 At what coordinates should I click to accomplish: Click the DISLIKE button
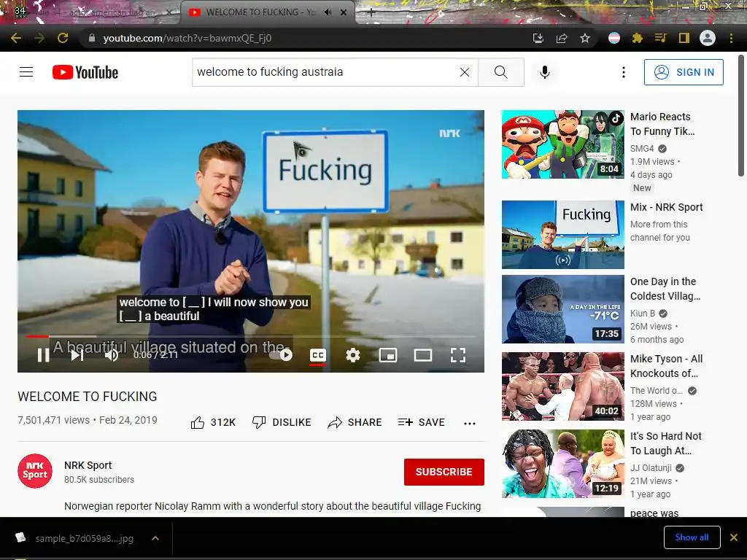click(x=282, y=422)
